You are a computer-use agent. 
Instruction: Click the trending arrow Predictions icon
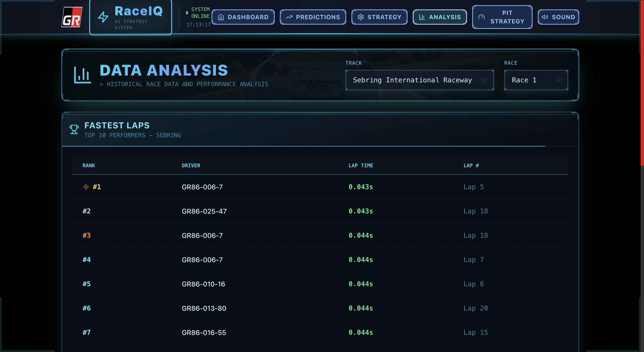(x=289, y=17)
